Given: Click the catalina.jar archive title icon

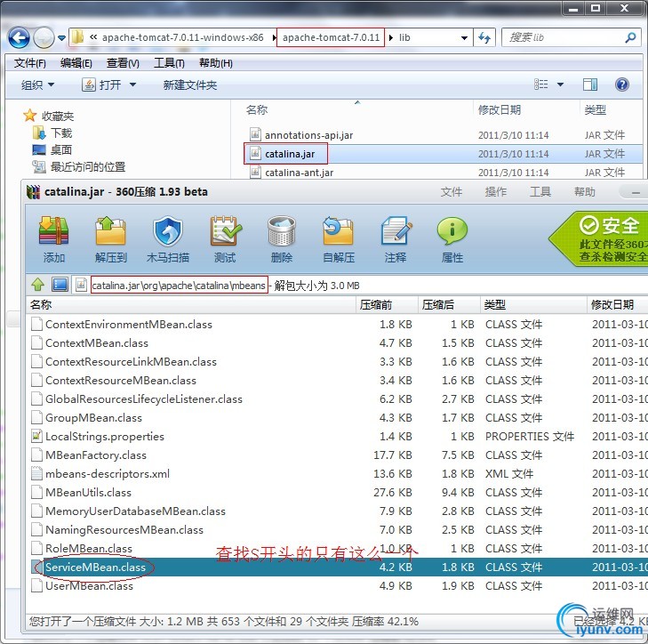Looking at the screenshot, I should coord(34,192).
